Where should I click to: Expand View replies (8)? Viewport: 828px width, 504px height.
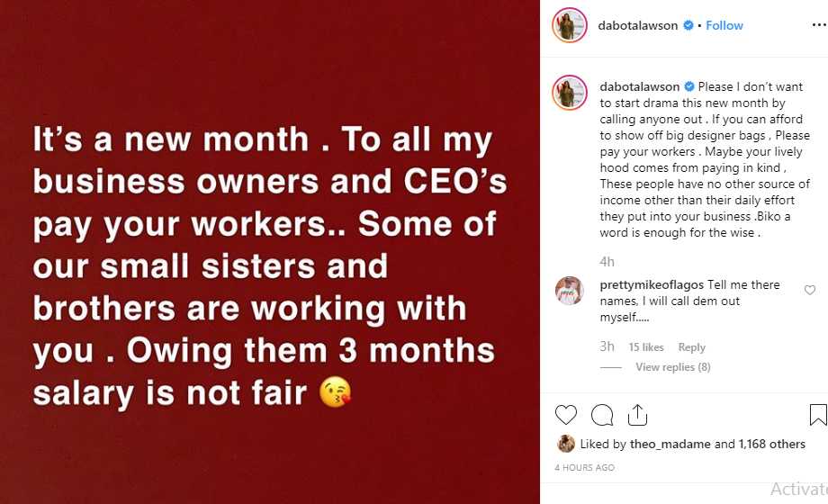[x=672, y=367]
